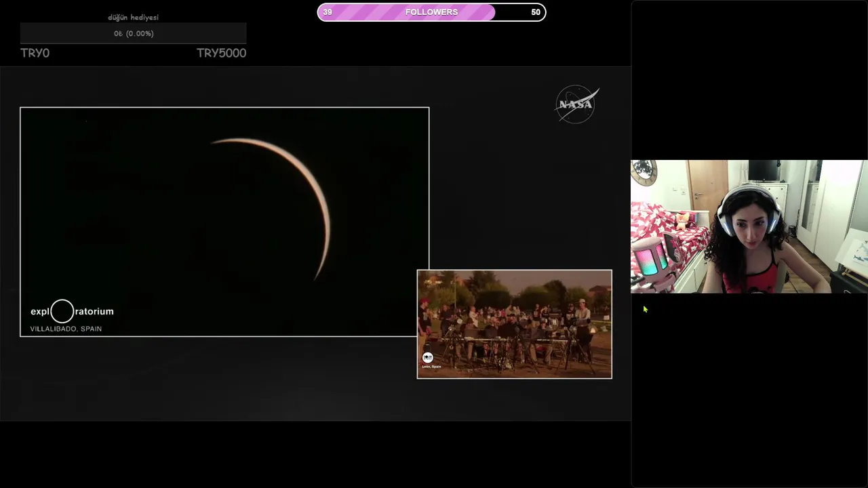
Task: Click the current follower count '39'
Action: (x=328, y=12)
